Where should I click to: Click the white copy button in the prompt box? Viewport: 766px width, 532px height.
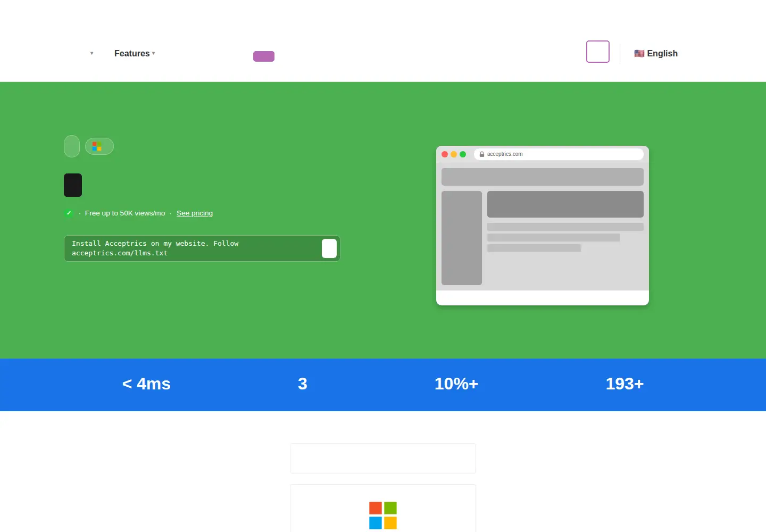329,248
